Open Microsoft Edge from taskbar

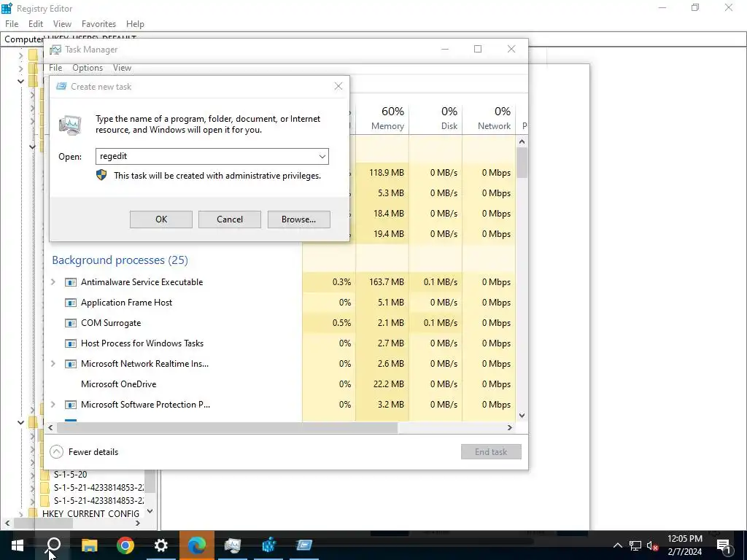point(197,545)
